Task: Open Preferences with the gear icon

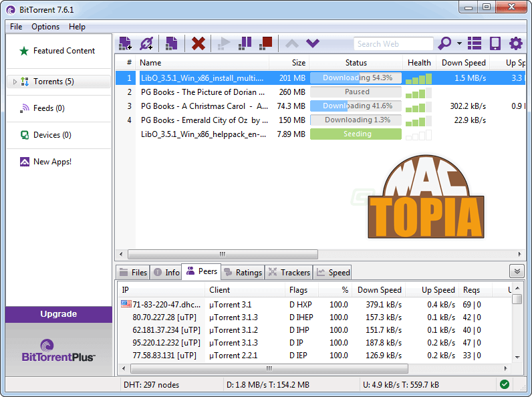Action: coord(516,43)
